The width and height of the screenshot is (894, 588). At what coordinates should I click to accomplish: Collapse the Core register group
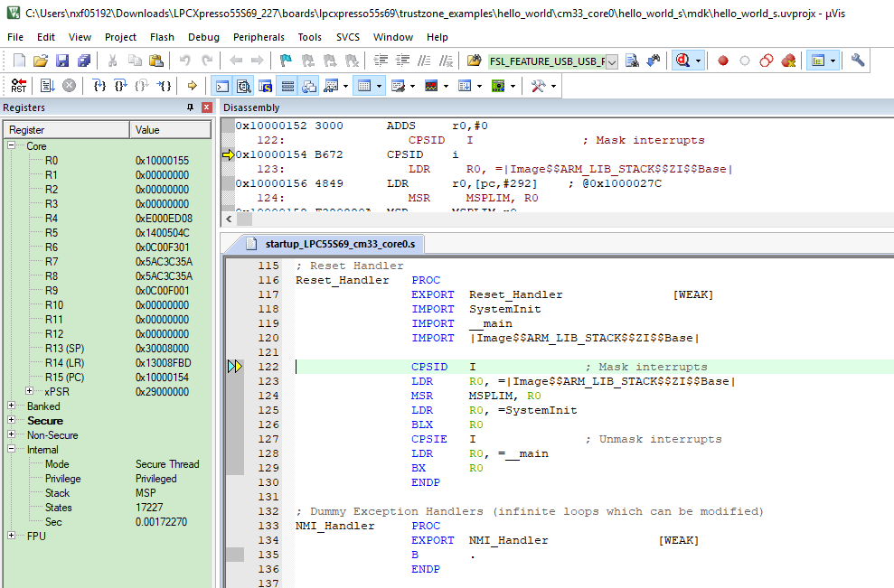tap(12, 146)
